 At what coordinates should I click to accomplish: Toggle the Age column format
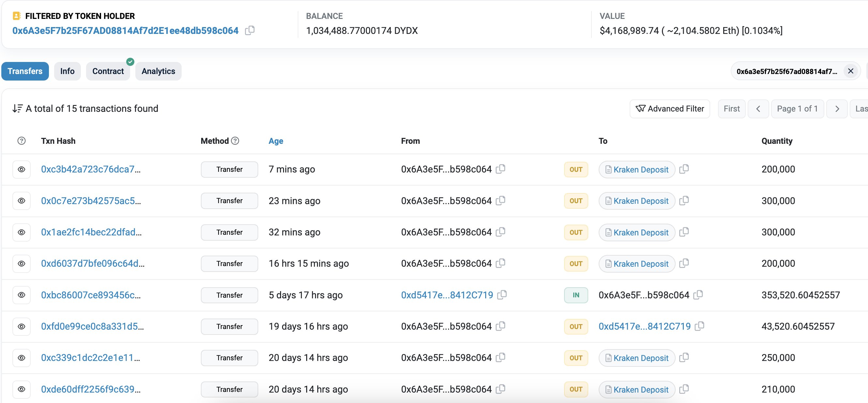click(x=276, y=141)
